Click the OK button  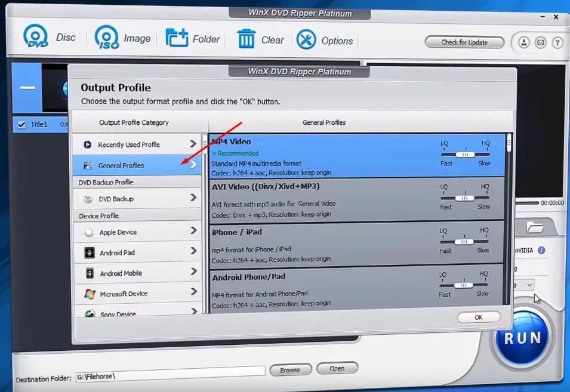(x=479, y=317)
